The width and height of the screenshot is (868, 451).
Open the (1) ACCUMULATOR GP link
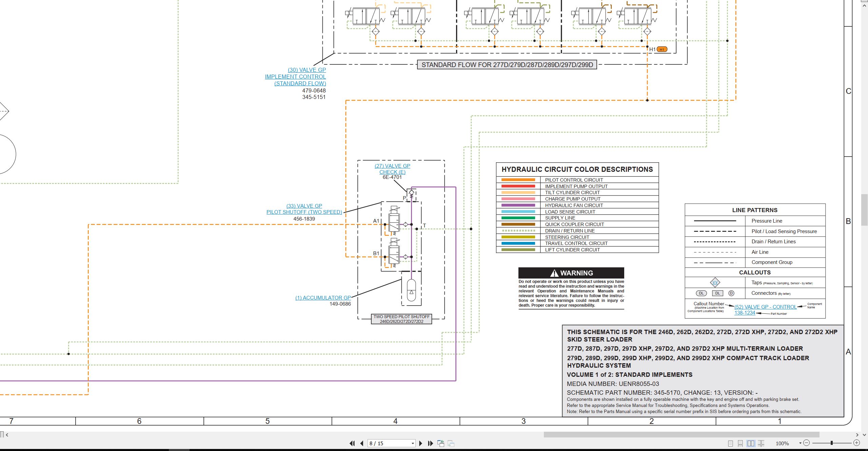point(323,298)
